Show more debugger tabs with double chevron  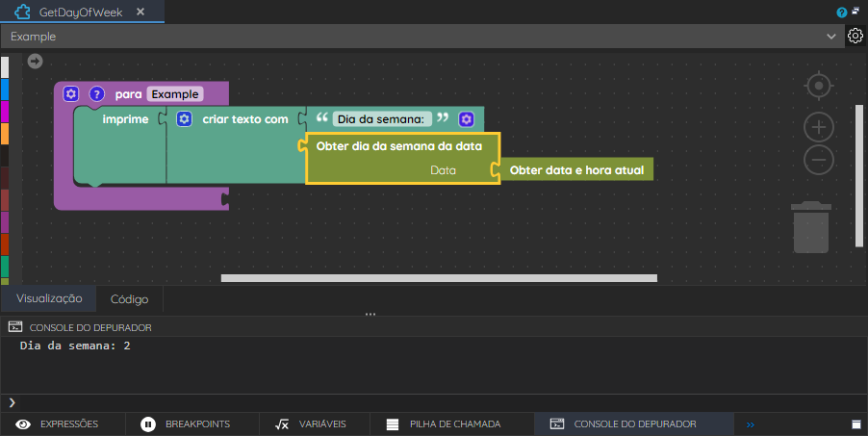[x=750, y=424]
